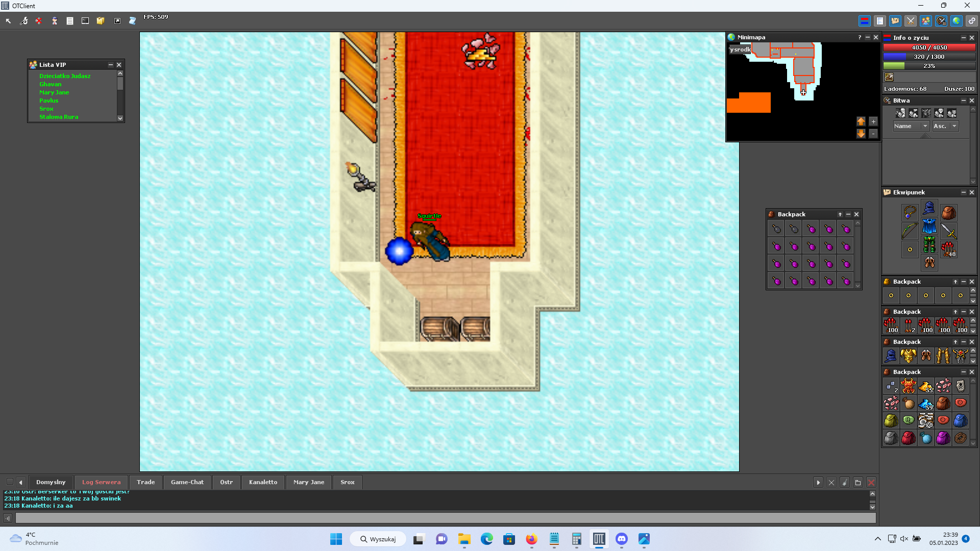Open the Asc. order dropdown in Bitwa
Image resolution: width=980 pixels, height=551 pixels.
(945, 126)
